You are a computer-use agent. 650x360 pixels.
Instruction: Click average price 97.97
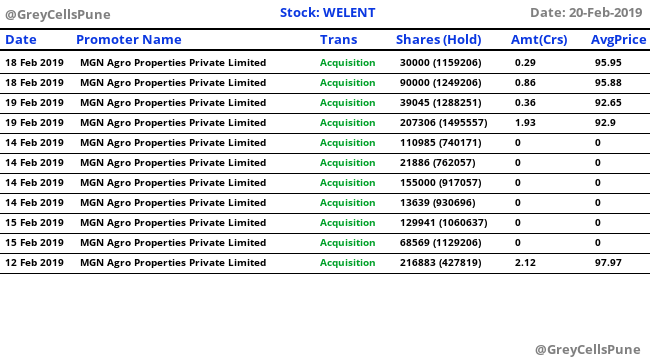tap(608, 263)
